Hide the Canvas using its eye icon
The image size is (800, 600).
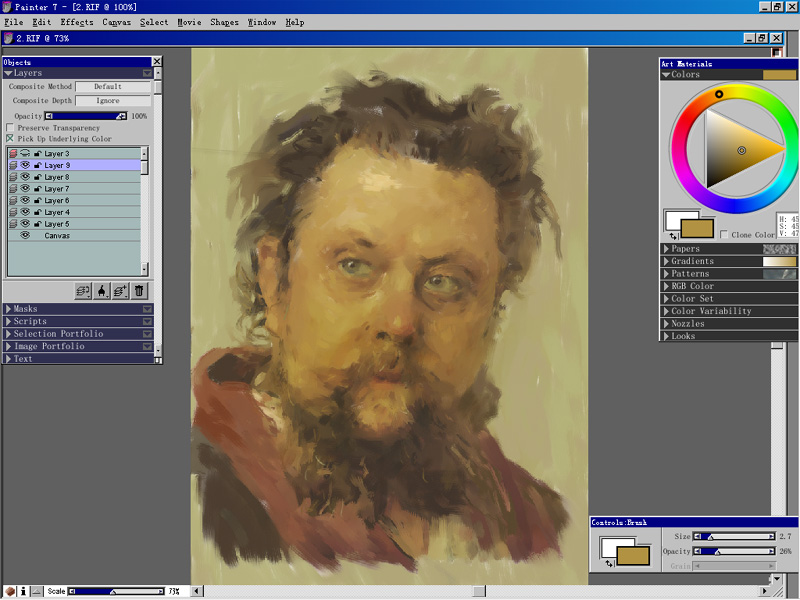pyautogui.click(x=25, y=235)
